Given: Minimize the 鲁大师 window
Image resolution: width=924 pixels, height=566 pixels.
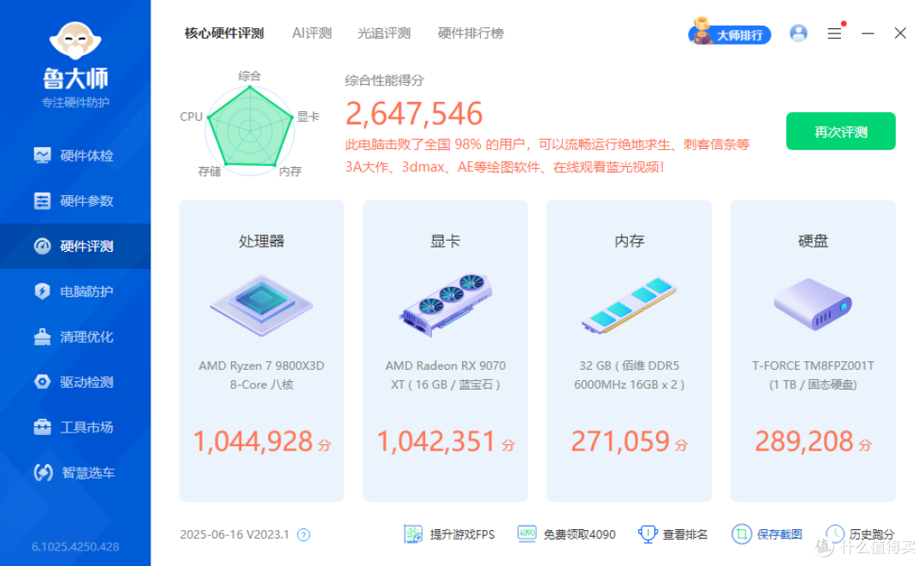Looking at the screenshot, I should (868, 33).
